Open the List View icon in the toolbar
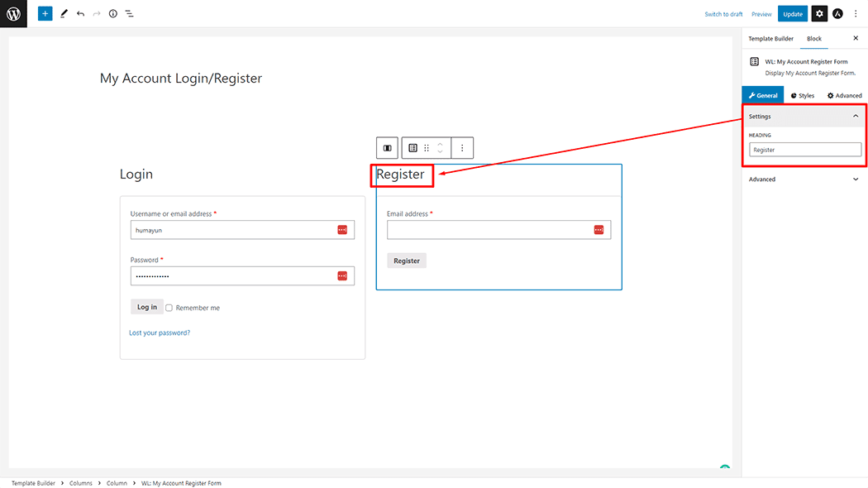 pos(129,13)
